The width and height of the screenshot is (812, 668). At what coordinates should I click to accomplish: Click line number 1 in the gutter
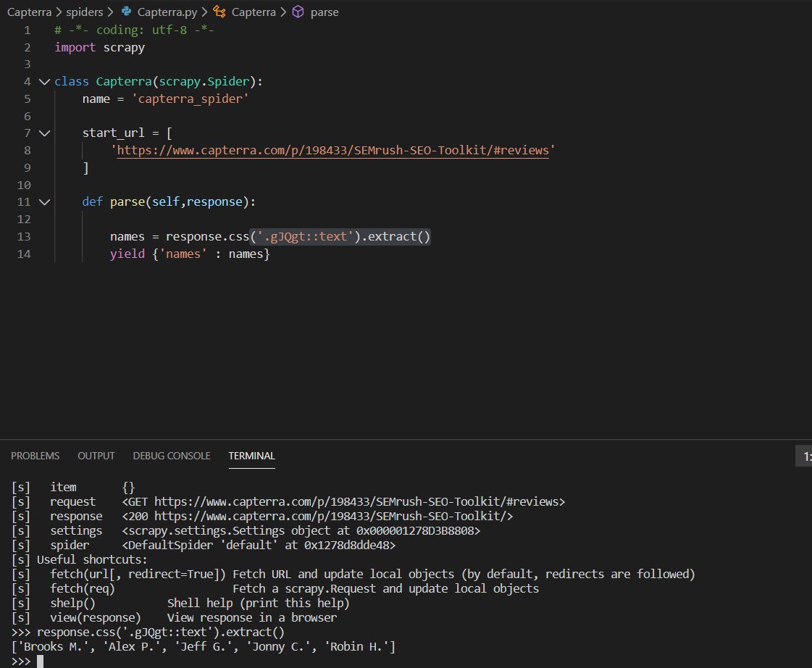tap(27, 30)
